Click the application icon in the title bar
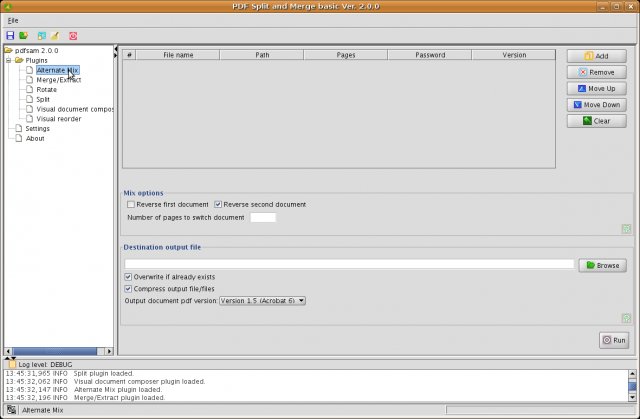This screenshot has height=419, width=640. tap(8, 7)
